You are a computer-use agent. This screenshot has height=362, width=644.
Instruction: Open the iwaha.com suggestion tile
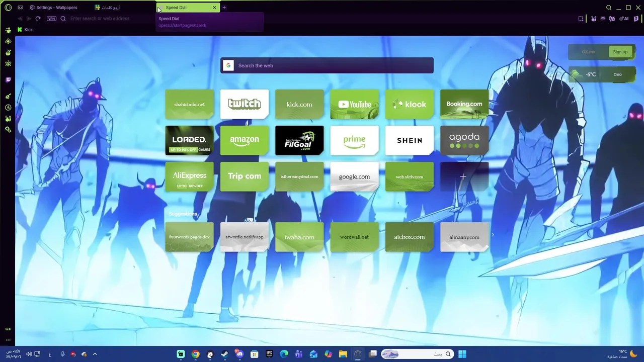pyautogui.click(x=299, y=237)
